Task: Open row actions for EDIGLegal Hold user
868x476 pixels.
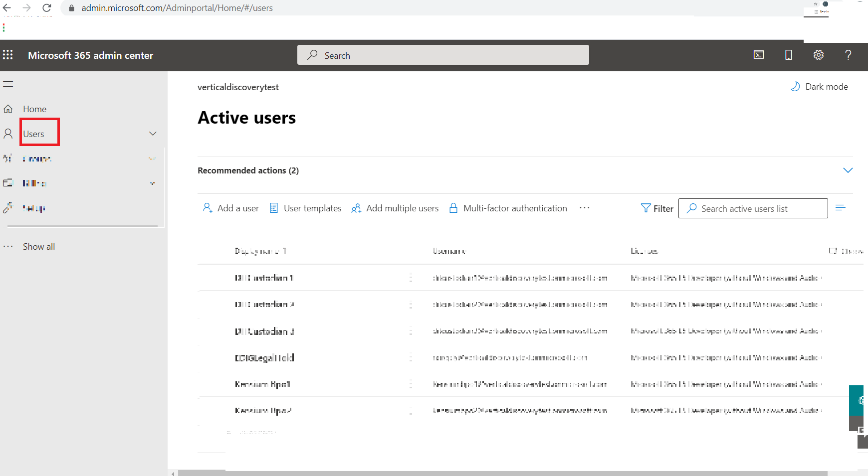Action: point(411,357)
